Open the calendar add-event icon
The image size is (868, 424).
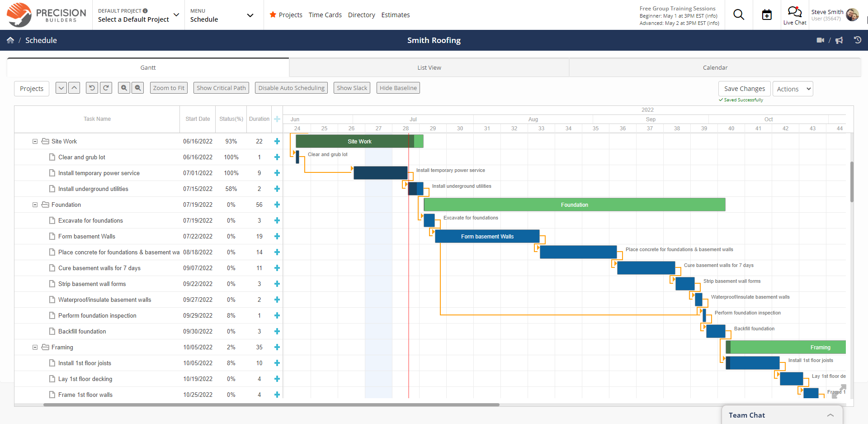(x=767, y=15)
